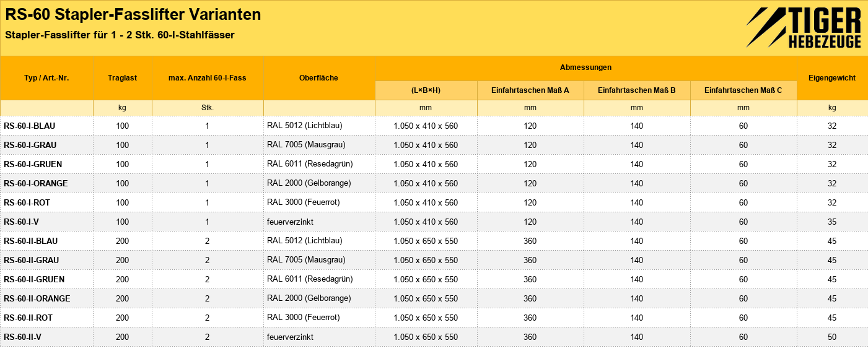Viewport: 868px width, 351px height.
Task: Click the Tiger Hebezeuge logo
Action: pyautogui.click(x=804, y=28)
